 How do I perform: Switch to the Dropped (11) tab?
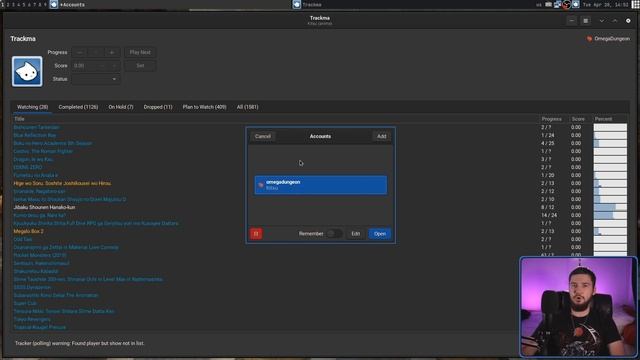[x=158, y=107]
